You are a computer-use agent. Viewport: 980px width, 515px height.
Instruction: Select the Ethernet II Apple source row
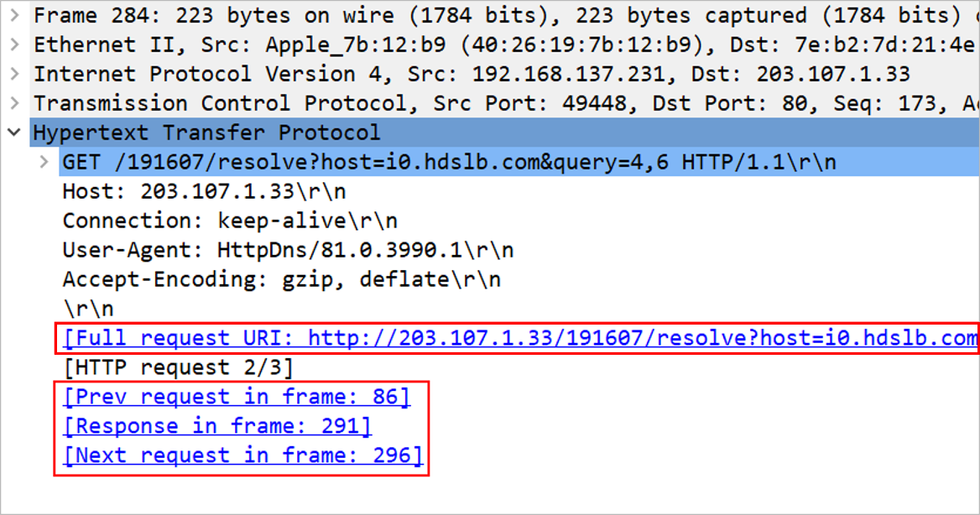coord(504,44)
